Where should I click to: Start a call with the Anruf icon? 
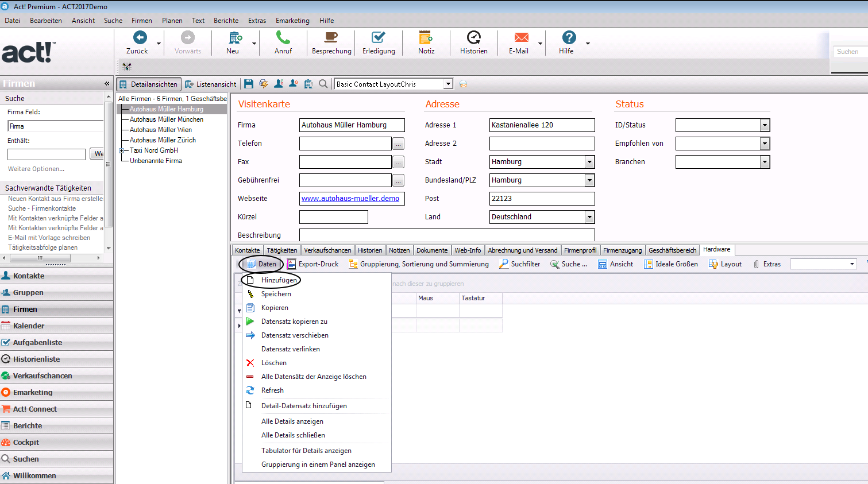[x=283, y=37]
